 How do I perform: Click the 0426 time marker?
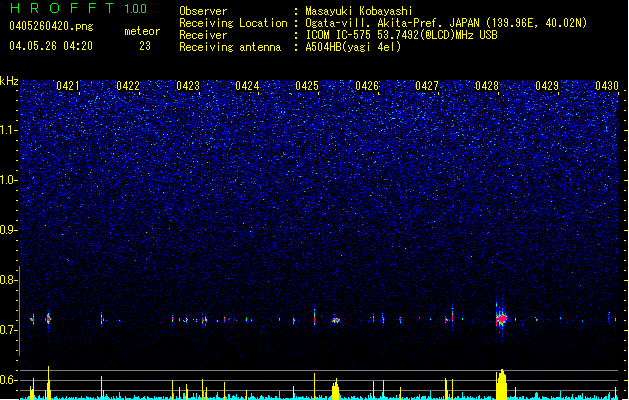tap(367, 86)
